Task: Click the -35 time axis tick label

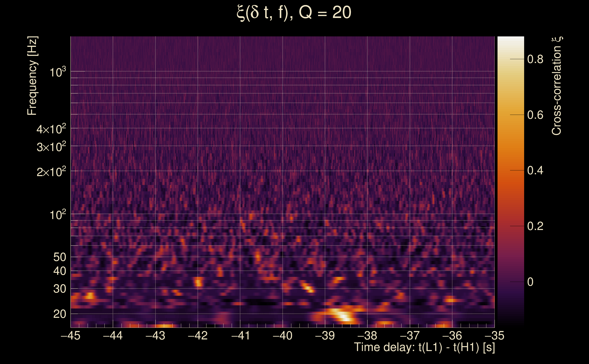Action: coord(494,336)
